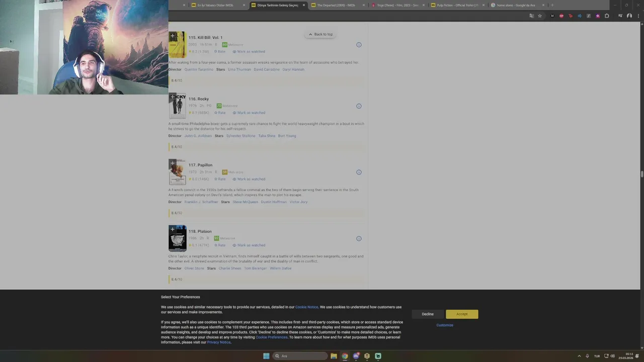Open notifications bell in system tray
The width and height of the screenshot is (644, 362).
coord(637,356)
